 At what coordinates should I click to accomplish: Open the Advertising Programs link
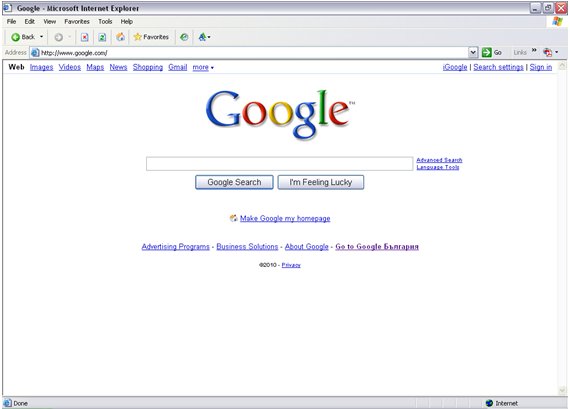tap(176, 246)
